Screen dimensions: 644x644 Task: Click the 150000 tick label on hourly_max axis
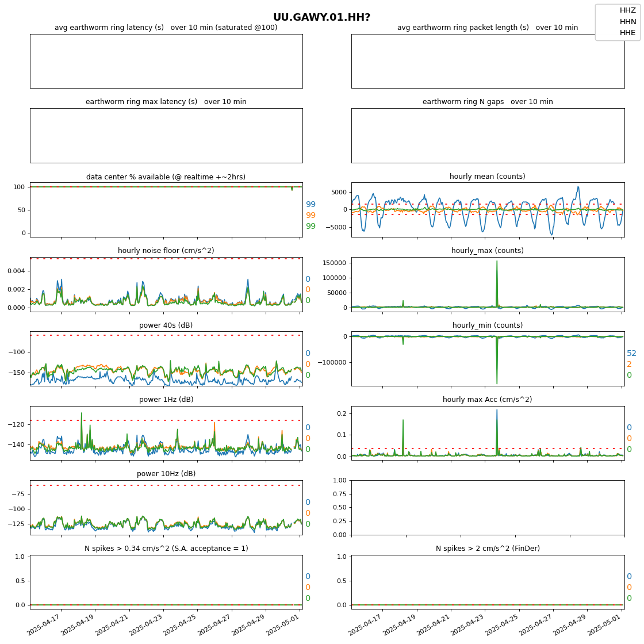(x=334, y=263)
